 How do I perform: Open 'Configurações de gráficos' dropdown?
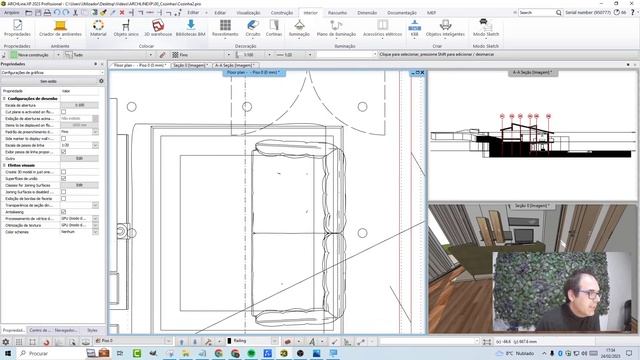pyautogui.click(x=52, y=73)
